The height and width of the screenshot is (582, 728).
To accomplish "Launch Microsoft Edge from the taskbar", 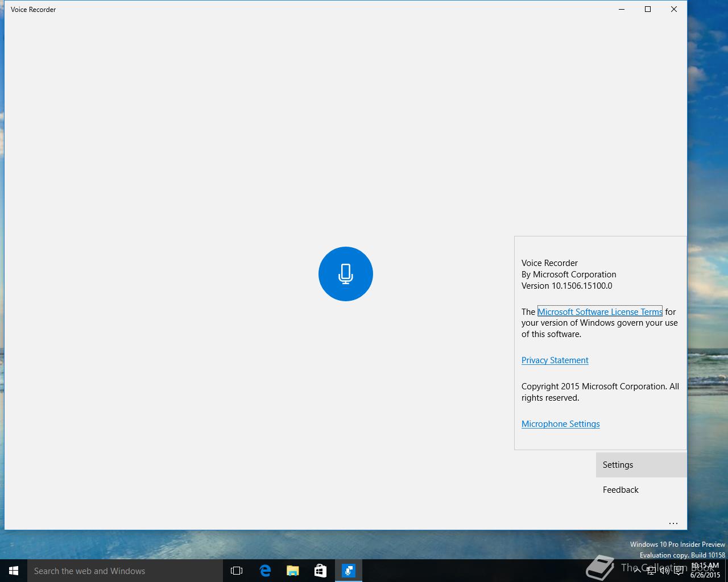I will (265, 571).
